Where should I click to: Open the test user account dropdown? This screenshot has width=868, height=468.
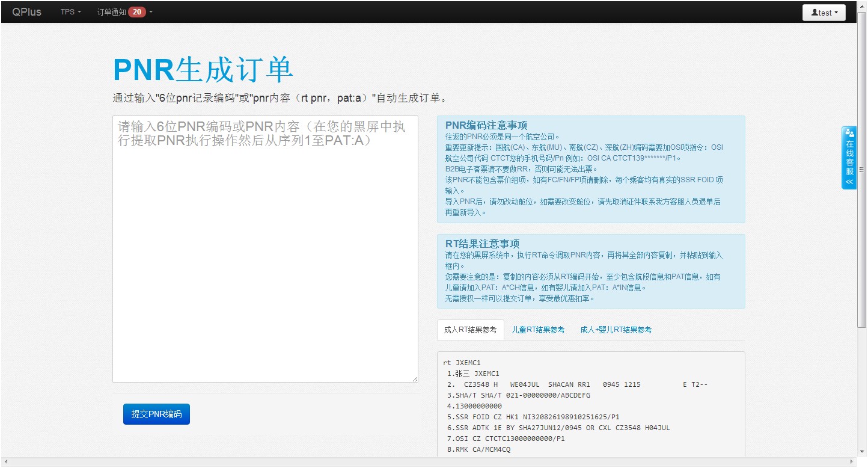pyautogui.click(x=824, y=13)
